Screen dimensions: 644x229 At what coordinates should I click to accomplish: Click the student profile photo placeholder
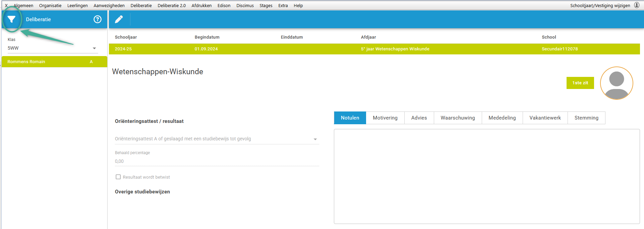(616, 83)
